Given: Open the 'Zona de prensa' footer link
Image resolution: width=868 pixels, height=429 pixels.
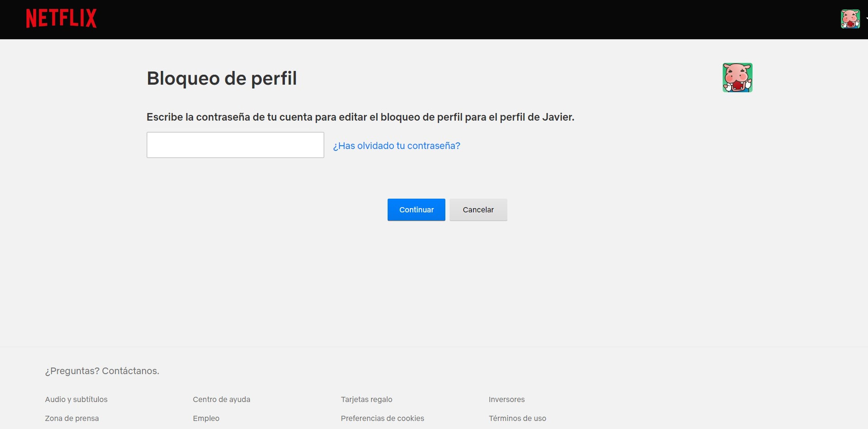Looking at the screenshot, I should coord(72,418).
